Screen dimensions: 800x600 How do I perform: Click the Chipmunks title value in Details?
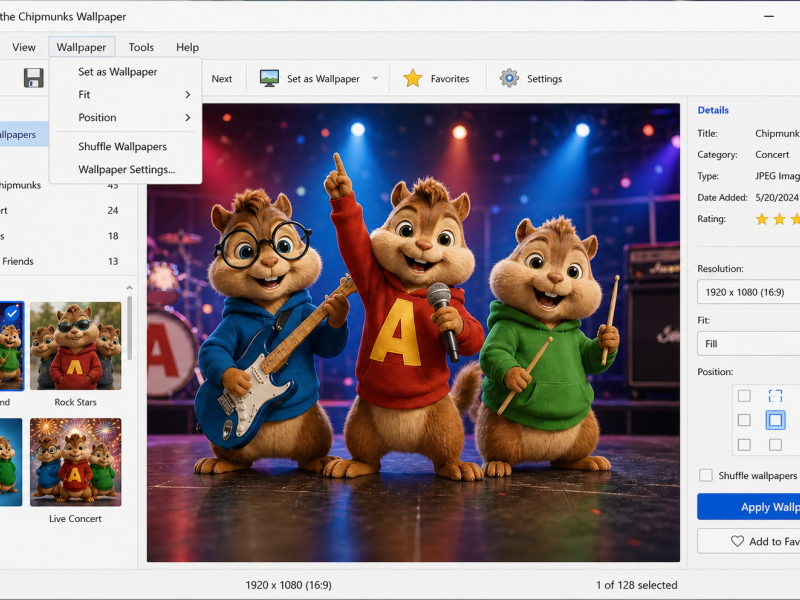[778, 134]
